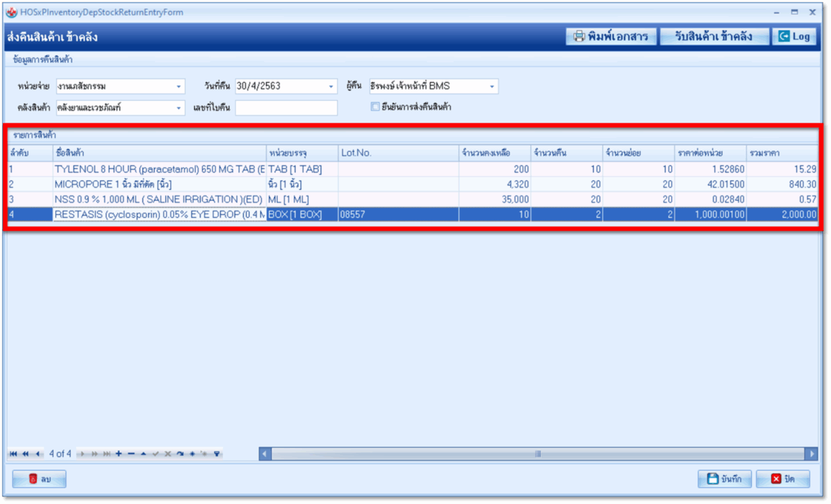Sort by Lot.No. column header
Image resolution: width=831 pixels, height=504 pixels.
pos(397,152)
